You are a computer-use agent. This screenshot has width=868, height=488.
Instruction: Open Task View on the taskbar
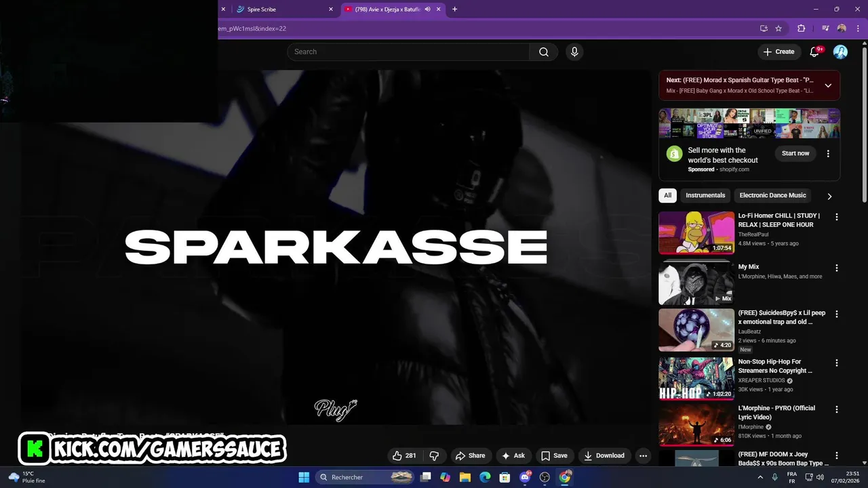(x=426, y=477)
